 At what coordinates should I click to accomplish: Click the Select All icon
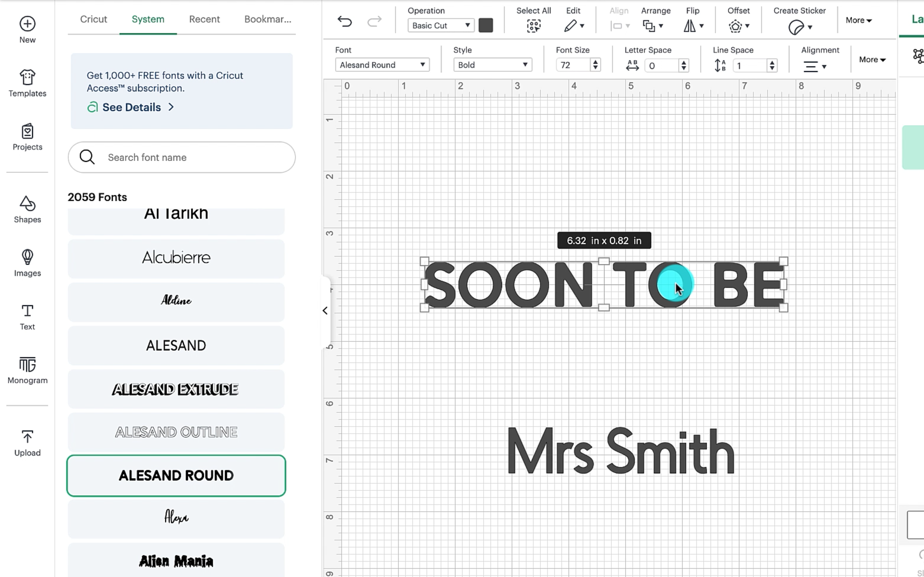(533, 26)
